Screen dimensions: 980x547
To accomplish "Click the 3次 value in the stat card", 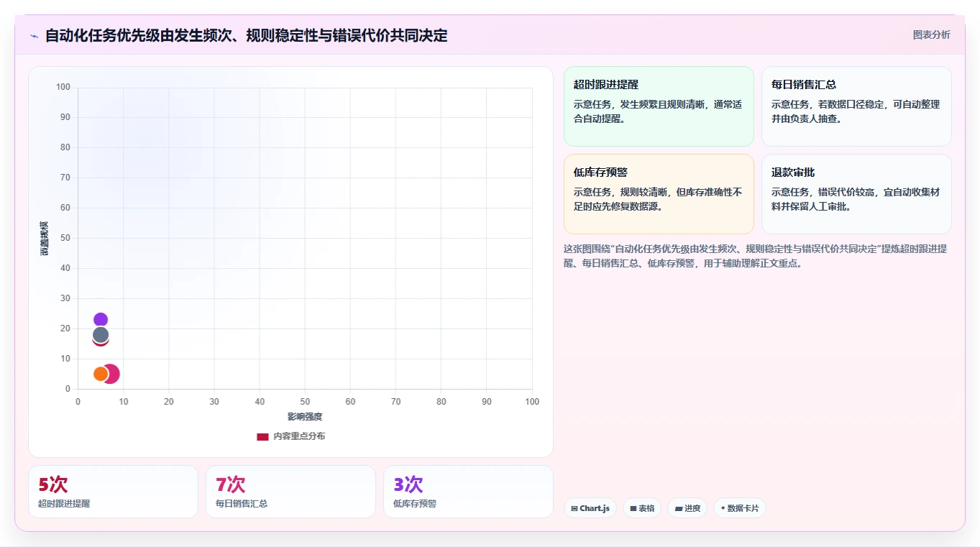I will (x=408, y=484).
